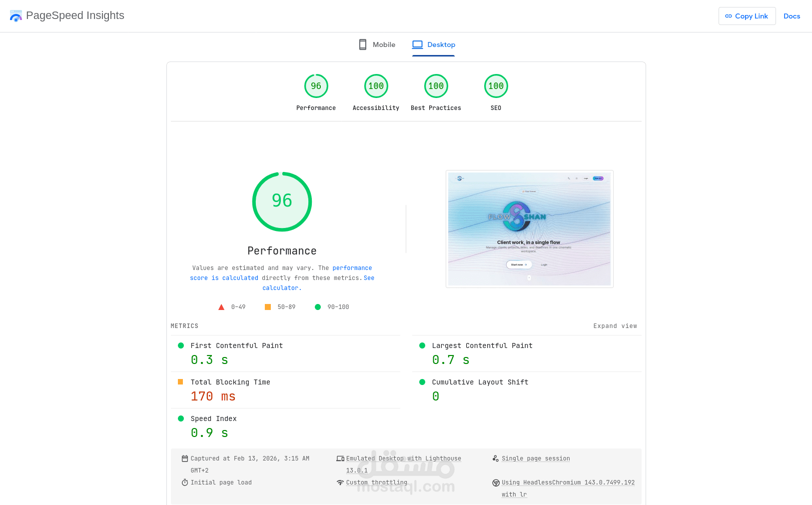Click the PageSpeed Insights logo icon
812x505 pixels.
point(16,16)
